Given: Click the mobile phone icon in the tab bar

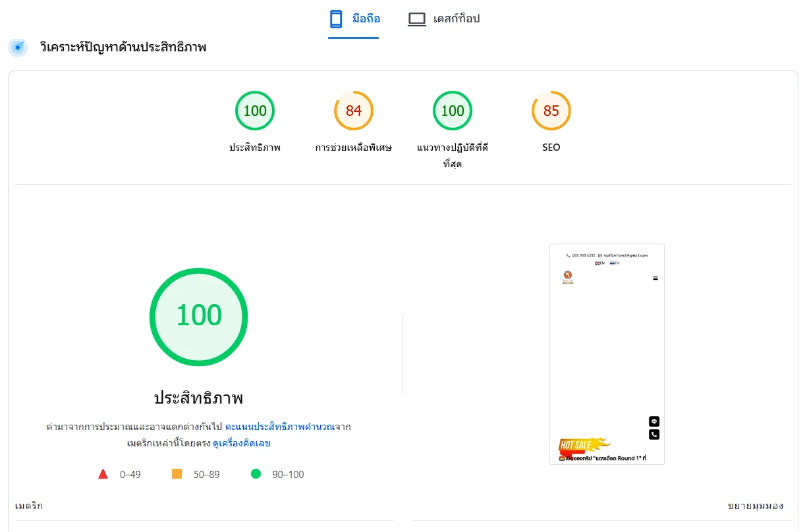Looking at the screenshot, I should click(336, 19).
